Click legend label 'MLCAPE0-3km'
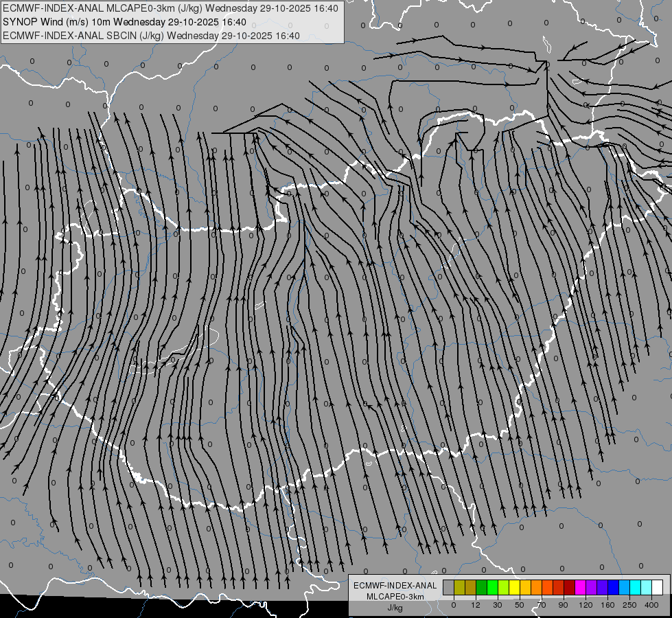The width and height of the screenshot is (672, 618). (x=395, y=597)
